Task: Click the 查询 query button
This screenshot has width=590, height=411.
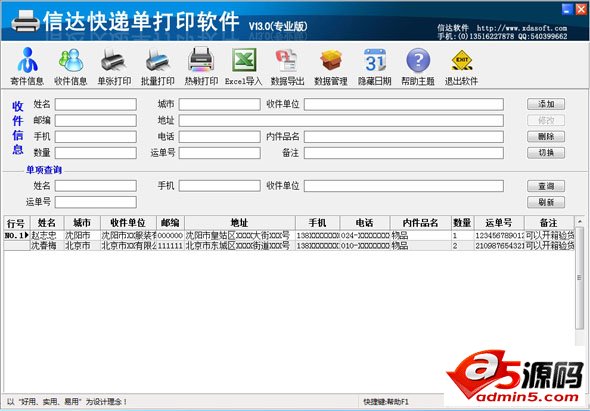Action: pyautogui.click(x=546, y=186)
